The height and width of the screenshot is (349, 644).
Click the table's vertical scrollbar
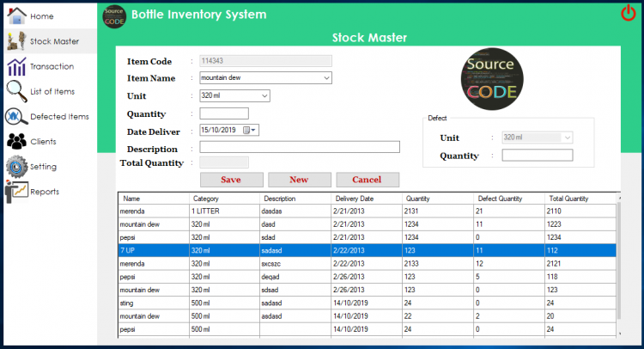tap(619, 260)
